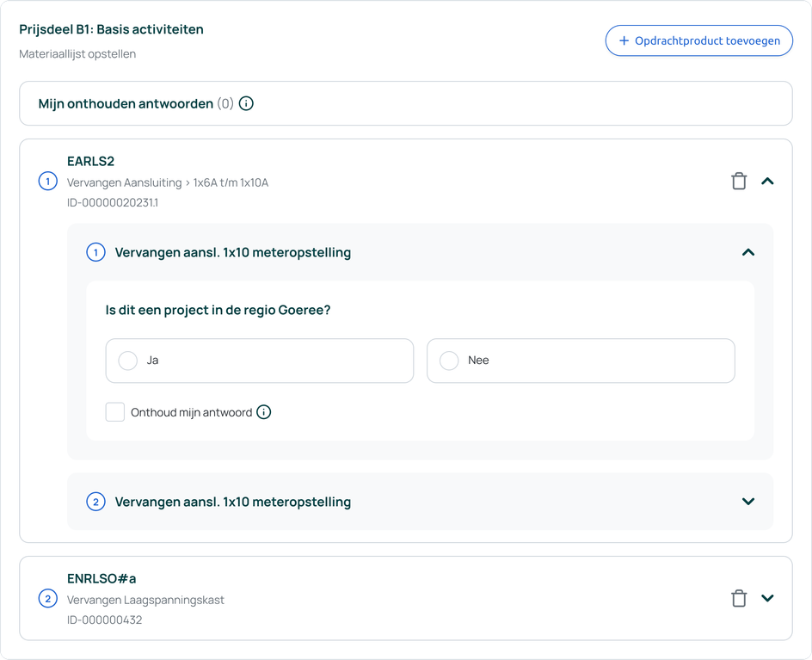Click step 2 badge of Vervangen aansl. meteropstelling
Screen dimensions: 812x660
(x=95, y=502)
